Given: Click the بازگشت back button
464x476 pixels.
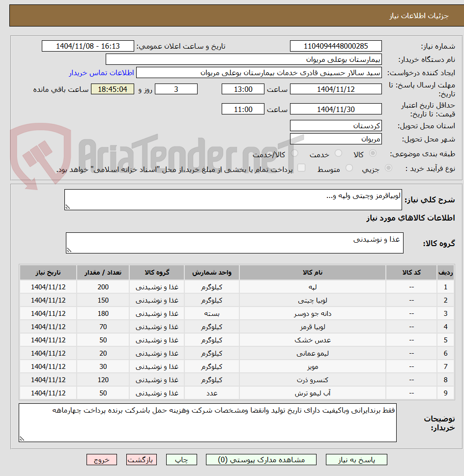Looking at the screenshot, I should [142, 460].
